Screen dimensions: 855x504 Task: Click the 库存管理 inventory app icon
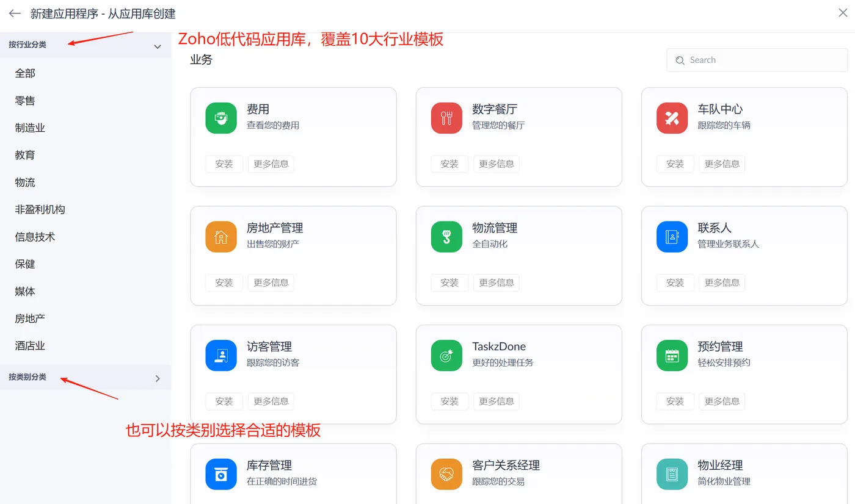[x=220, y=474]
